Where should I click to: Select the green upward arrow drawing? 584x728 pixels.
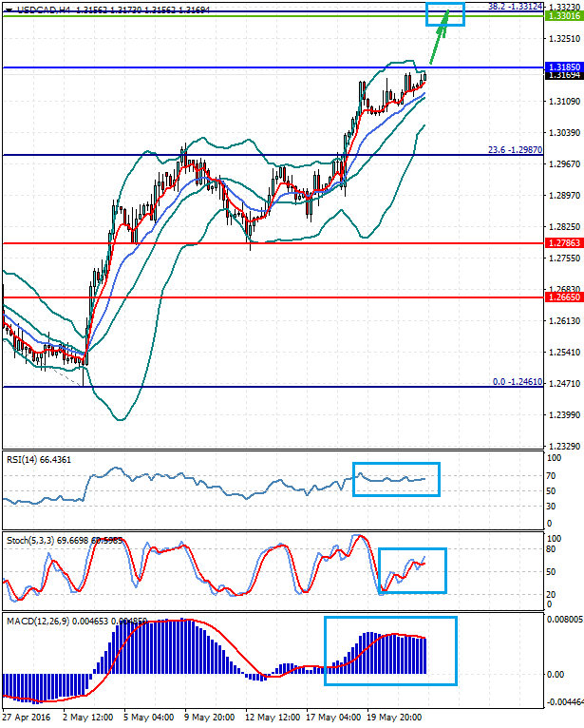coord(438,43)
